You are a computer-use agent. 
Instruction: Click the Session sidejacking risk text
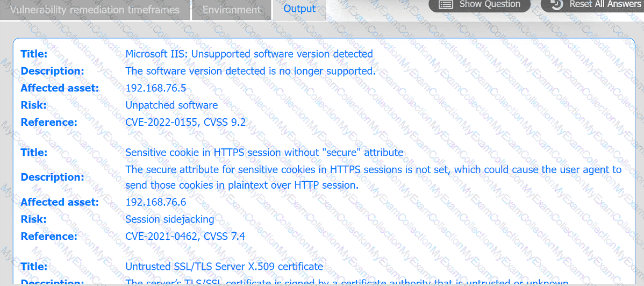pos(169,219)
